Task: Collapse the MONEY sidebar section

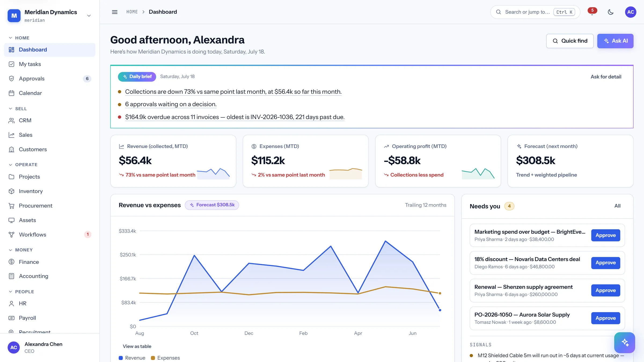Action: 21,250
